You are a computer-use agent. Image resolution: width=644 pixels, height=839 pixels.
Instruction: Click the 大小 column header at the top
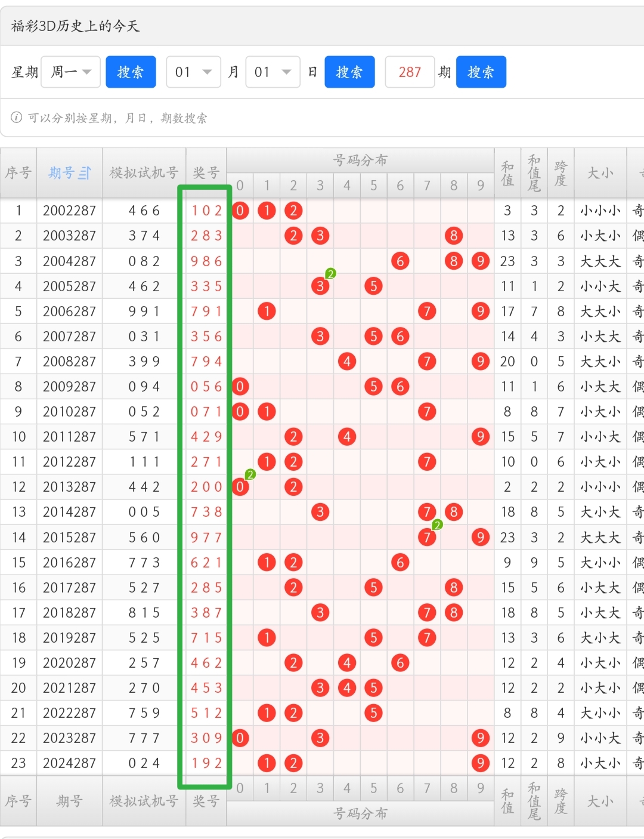[x=600, y=173]
